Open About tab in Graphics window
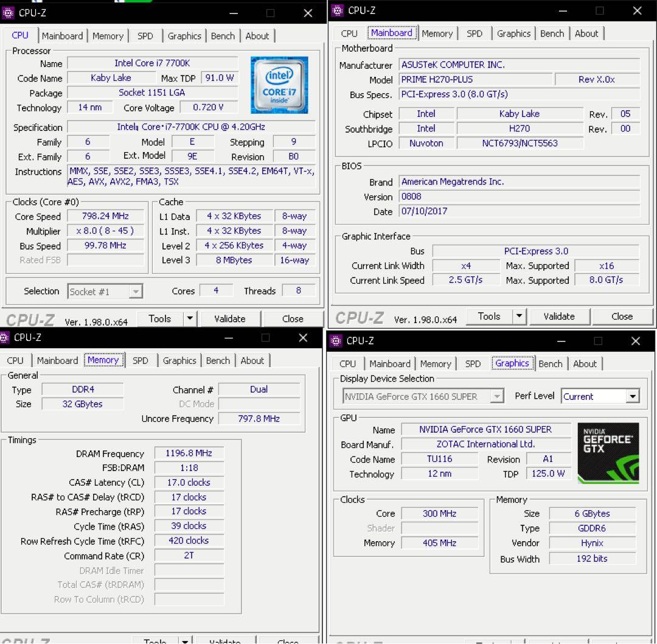 pyautogui.click(x=585, y=364)
